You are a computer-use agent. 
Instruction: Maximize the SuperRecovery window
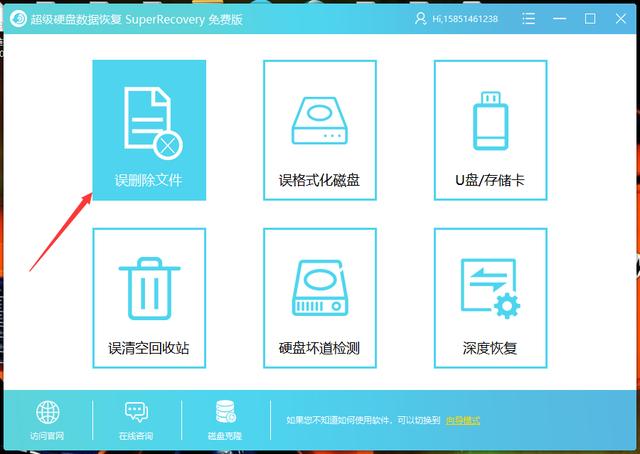pos(590,18)
